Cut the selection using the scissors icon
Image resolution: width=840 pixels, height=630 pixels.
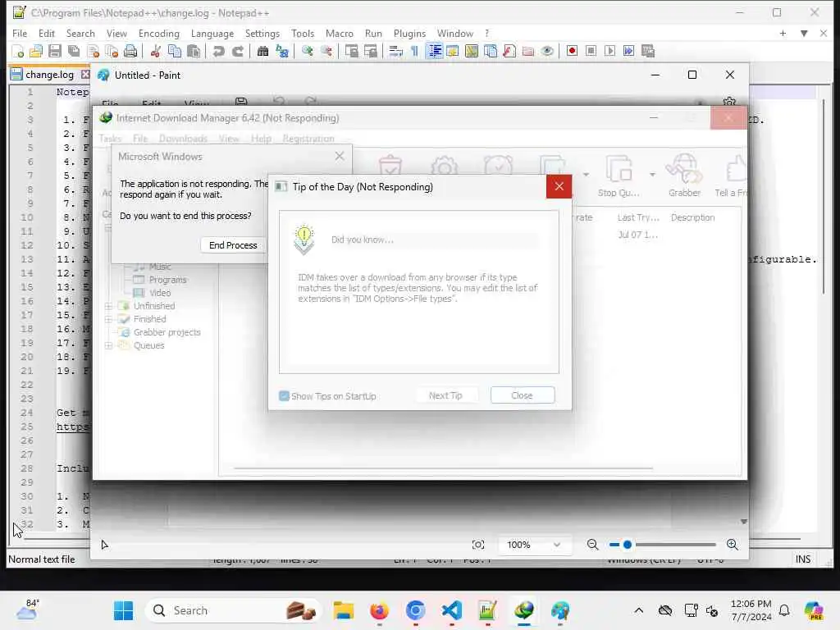(x=156, y=52)
